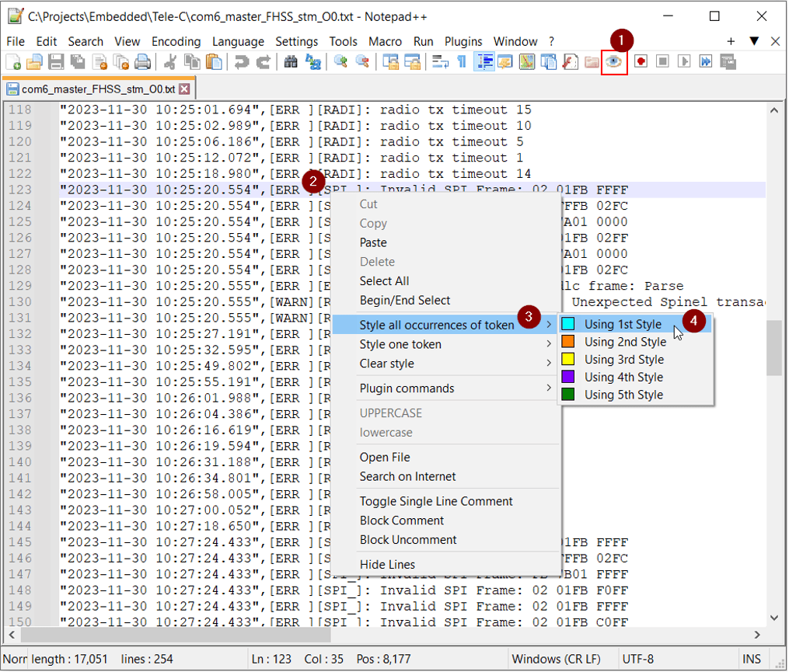This screenshot has height=672, width=789.
Task: Open the black triangle document dropdown
Action: pyautogui.click(x=754, y=40)
